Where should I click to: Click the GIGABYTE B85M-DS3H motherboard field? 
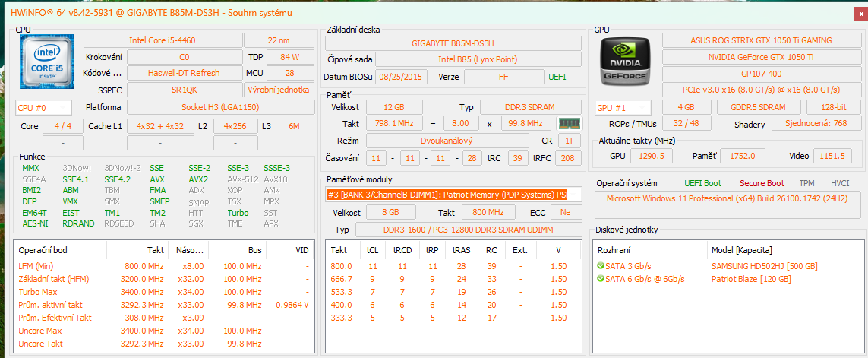tap(452, 43)
